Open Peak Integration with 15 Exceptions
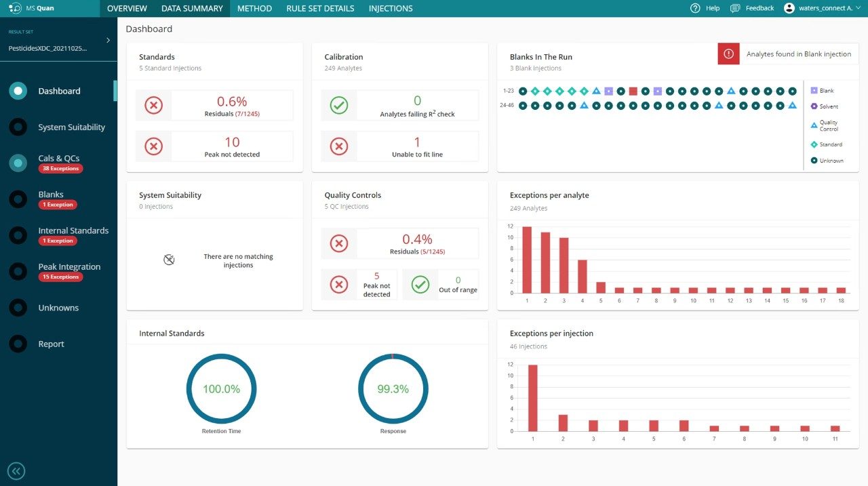Screen dimensions: 868x486 point(19,271)
